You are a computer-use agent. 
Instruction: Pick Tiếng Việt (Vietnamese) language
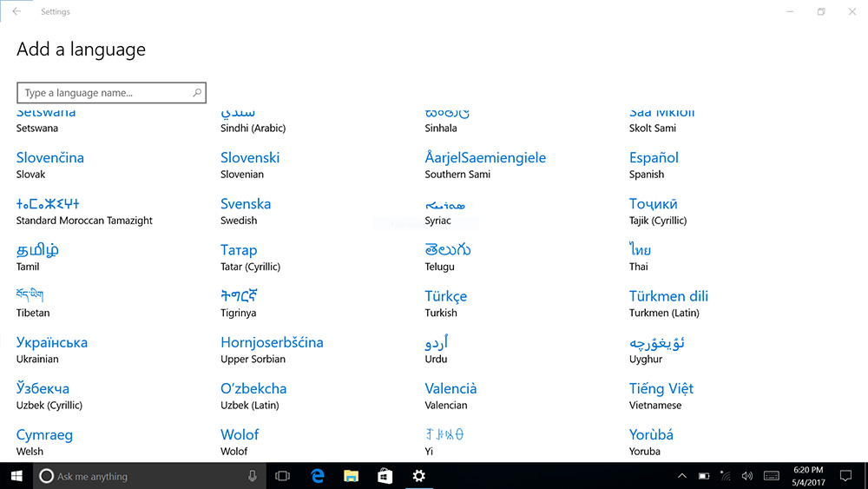point(661,389)
